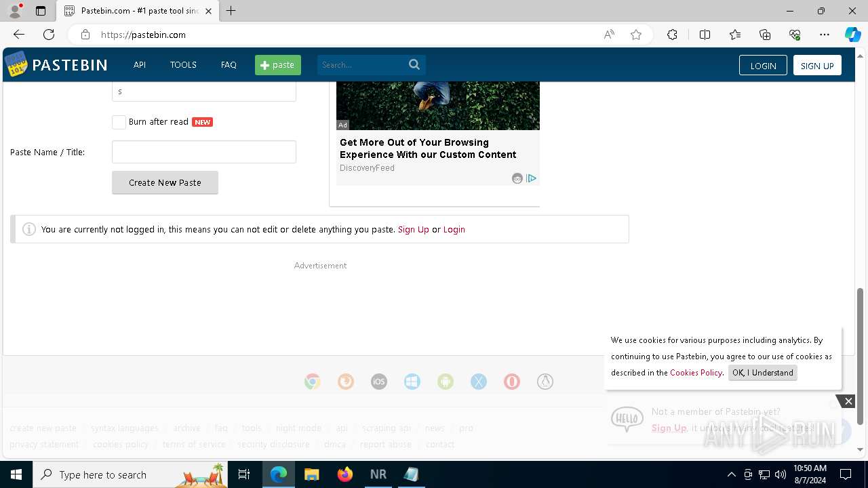Close the Pastebin.com tab

210,11
